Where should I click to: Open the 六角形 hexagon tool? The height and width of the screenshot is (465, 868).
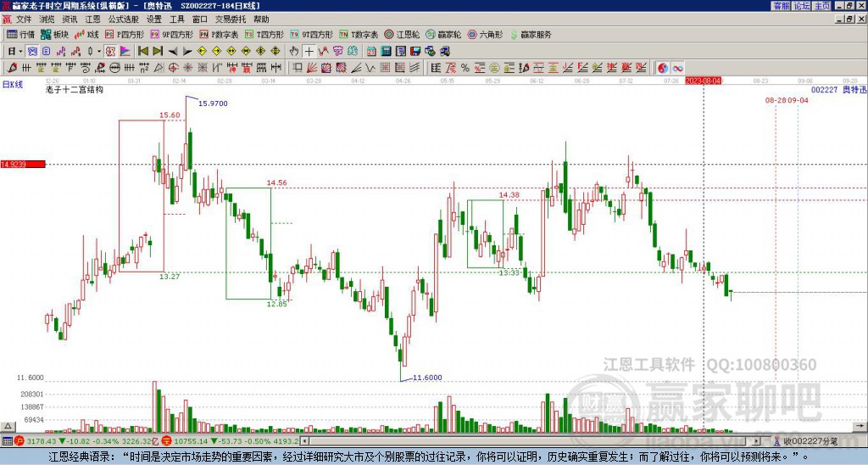[485, 34]
